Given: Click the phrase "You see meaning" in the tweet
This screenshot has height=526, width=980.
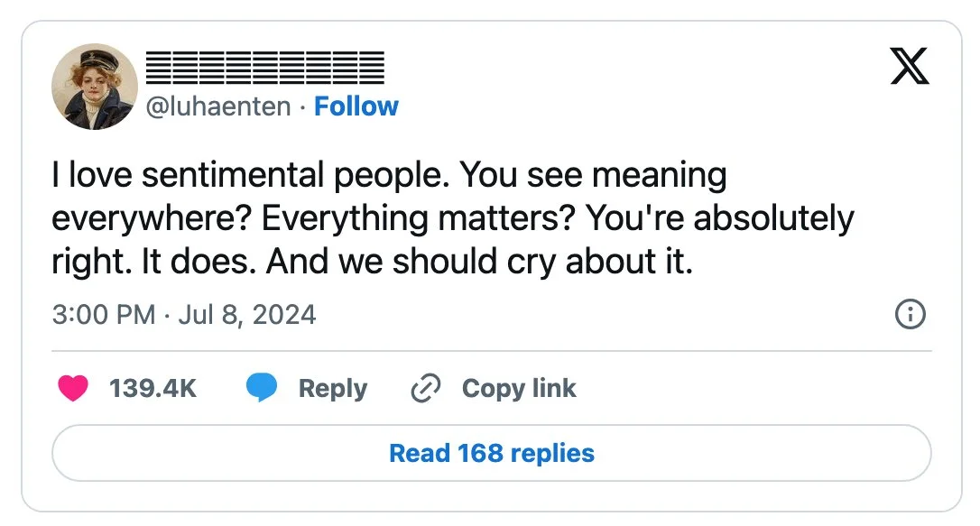Looking at the screenshot, I should (x=593, y=175).
